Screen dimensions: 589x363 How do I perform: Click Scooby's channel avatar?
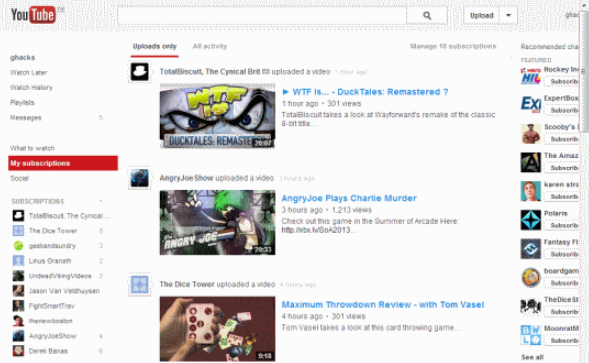(530, 133)
